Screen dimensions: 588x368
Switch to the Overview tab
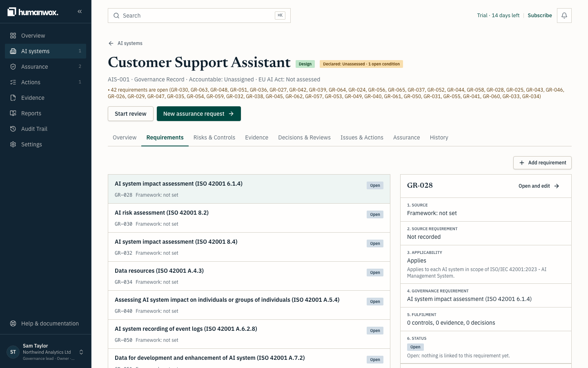tap(125, 137)
